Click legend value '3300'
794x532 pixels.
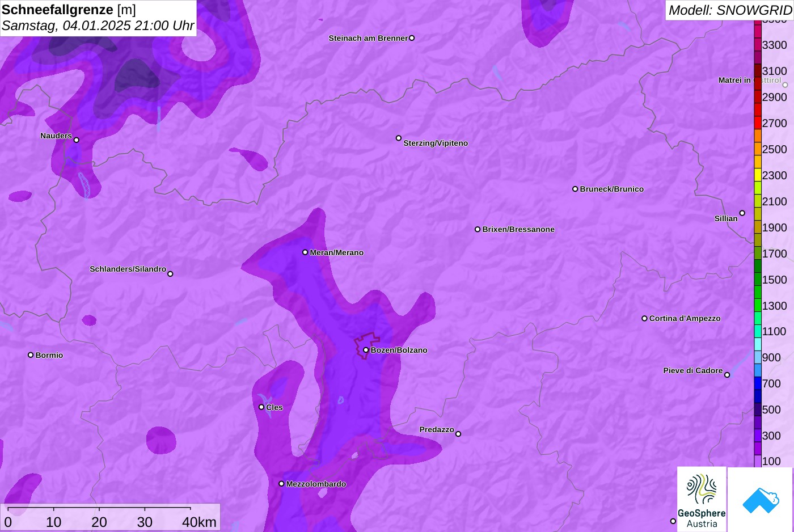coord(775,45)
